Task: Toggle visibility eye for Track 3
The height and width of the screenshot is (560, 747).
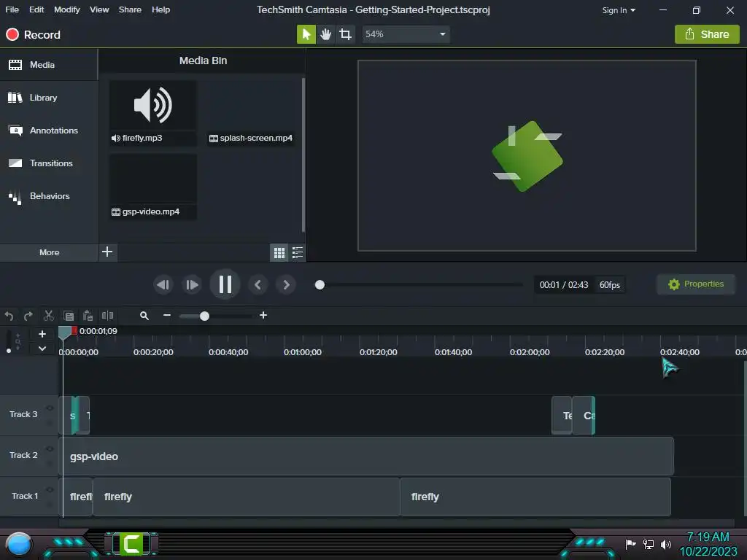Action: (50, 408)
